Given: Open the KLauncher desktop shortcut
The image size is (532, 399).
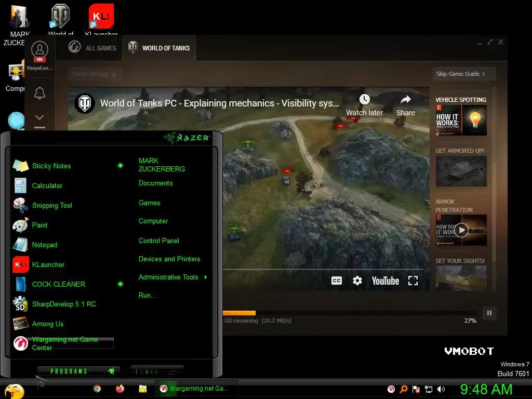Looking at the screenshot, I should click(101, 19).
